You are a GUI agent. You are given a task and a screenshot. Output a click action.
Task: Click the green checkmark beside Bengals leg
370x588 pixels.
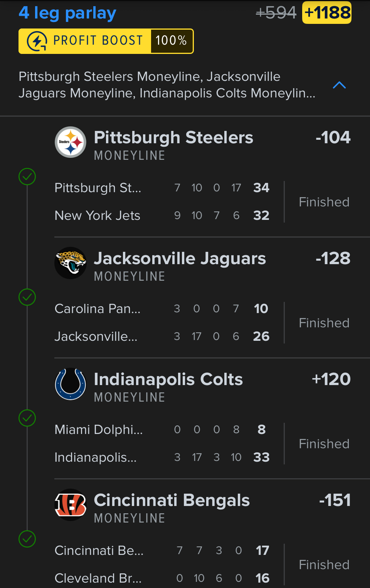27,539
